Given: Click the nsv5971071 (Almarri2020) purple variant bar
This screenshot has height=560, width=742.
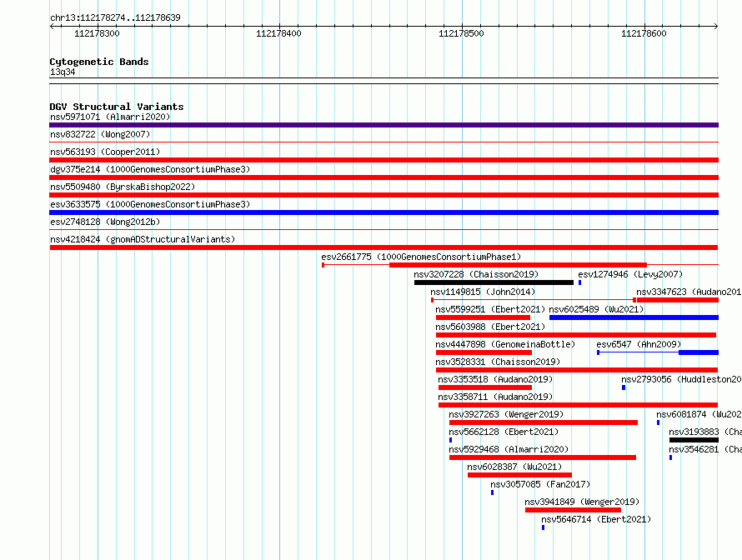Looking at the screenshot, I should click(x=384, y=125).
